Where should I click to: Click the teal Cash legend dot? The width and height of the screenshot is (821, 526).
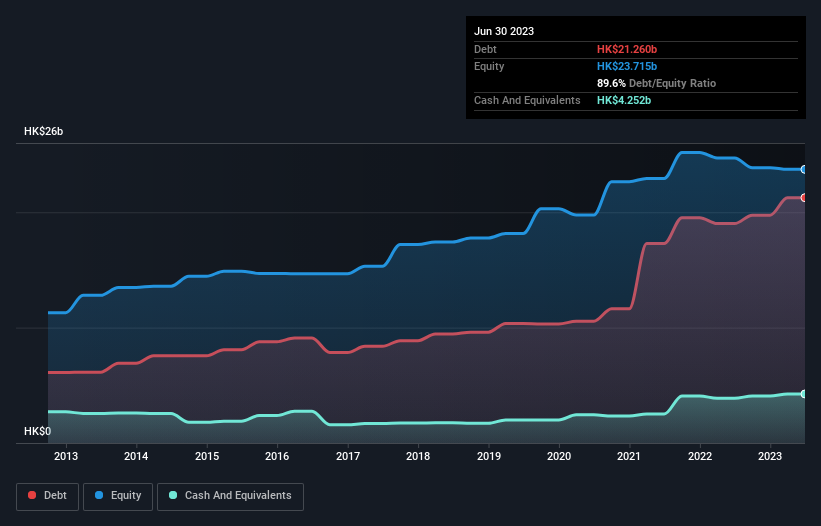173,495
